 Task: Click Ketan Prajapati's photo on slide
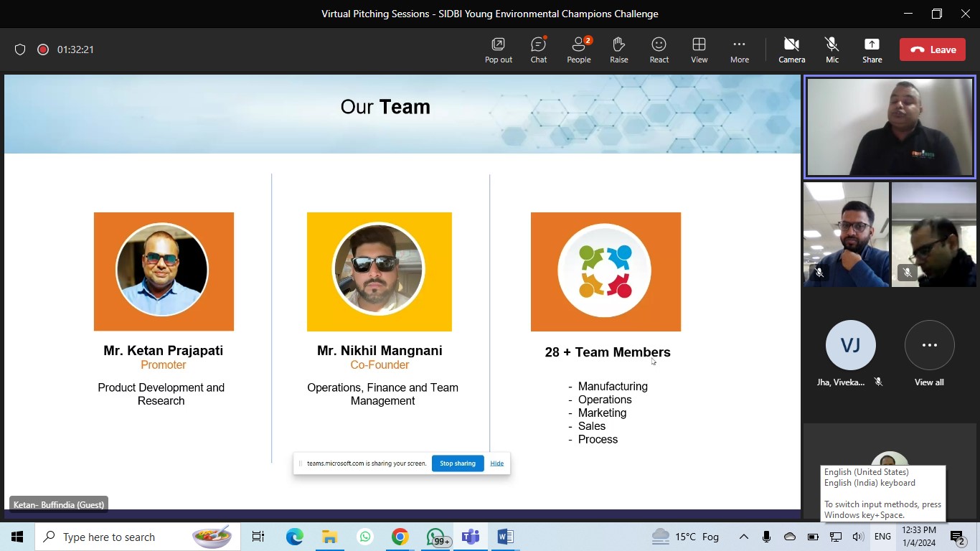(162, 270)
